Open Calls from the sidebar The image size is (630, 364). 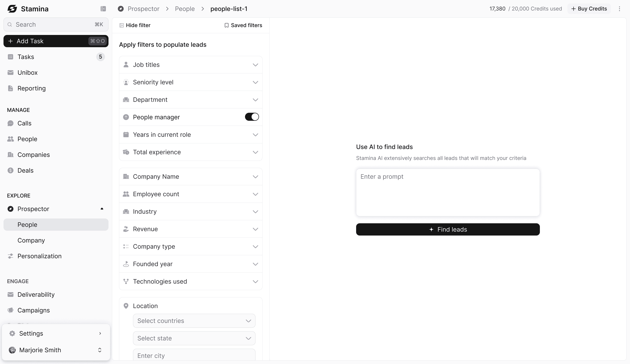click(x=24, y=123)
